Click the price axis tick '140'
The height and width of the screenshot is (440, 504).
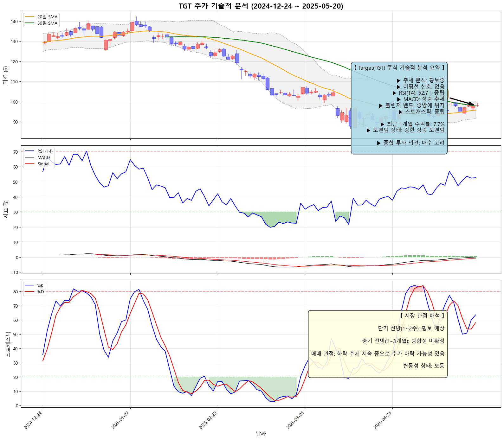tap(14, 22)
